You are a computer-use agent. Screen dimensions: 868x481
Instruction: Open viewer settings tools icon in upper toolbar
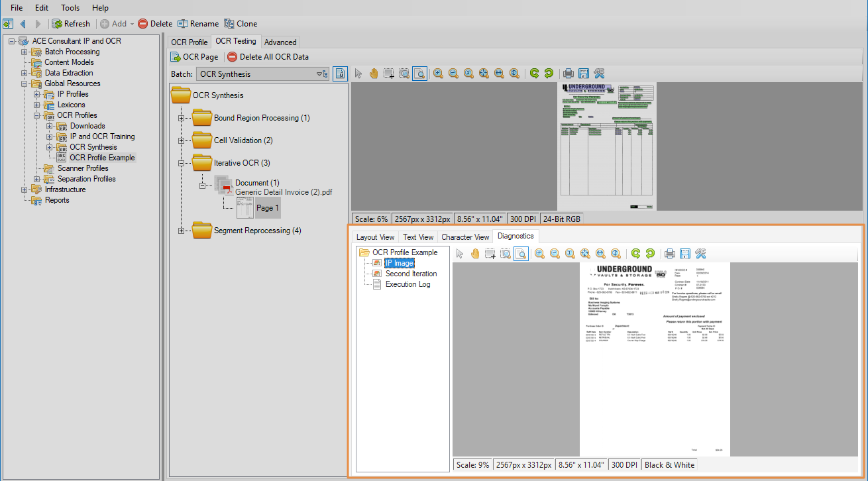[x=599, y=74]
